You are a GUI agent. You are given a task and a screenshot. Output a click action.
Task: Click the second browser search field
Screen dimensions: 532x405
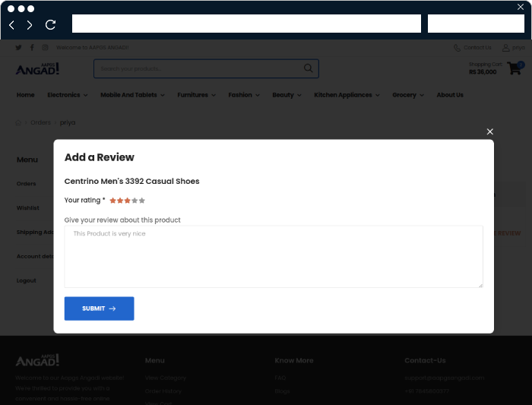[476, 24]
